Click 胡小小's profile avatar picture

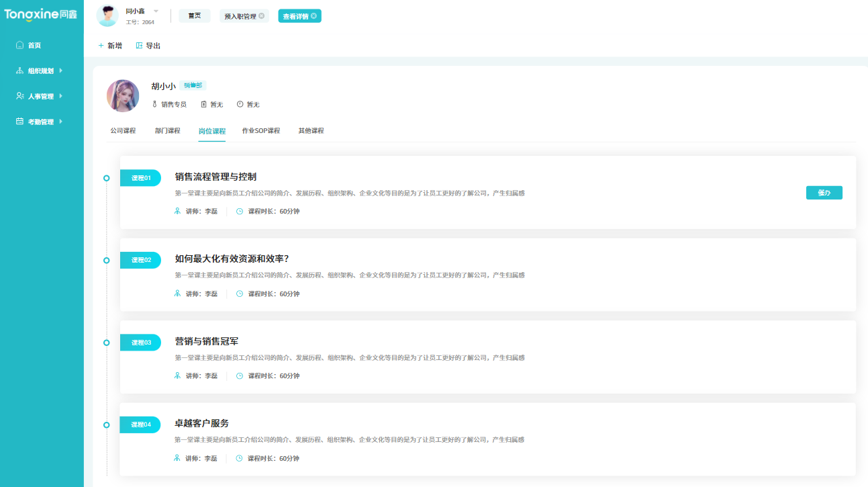[x=122, y=95]
